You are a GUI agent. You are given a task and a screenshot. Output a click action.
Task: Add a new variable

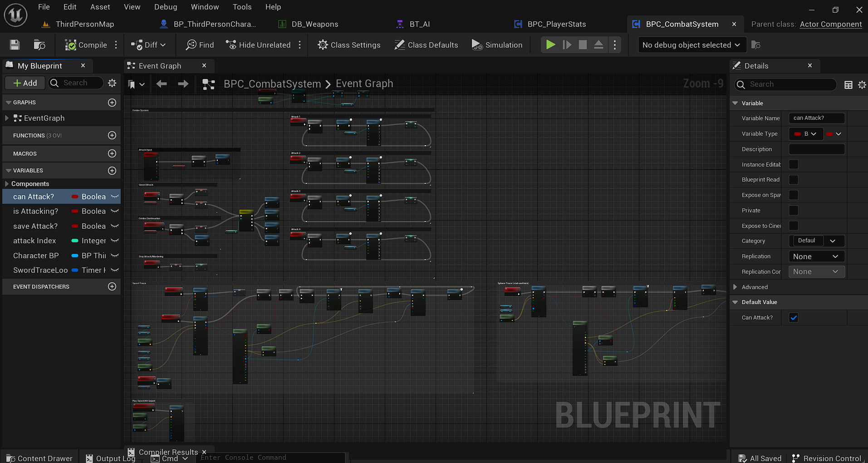112,171
